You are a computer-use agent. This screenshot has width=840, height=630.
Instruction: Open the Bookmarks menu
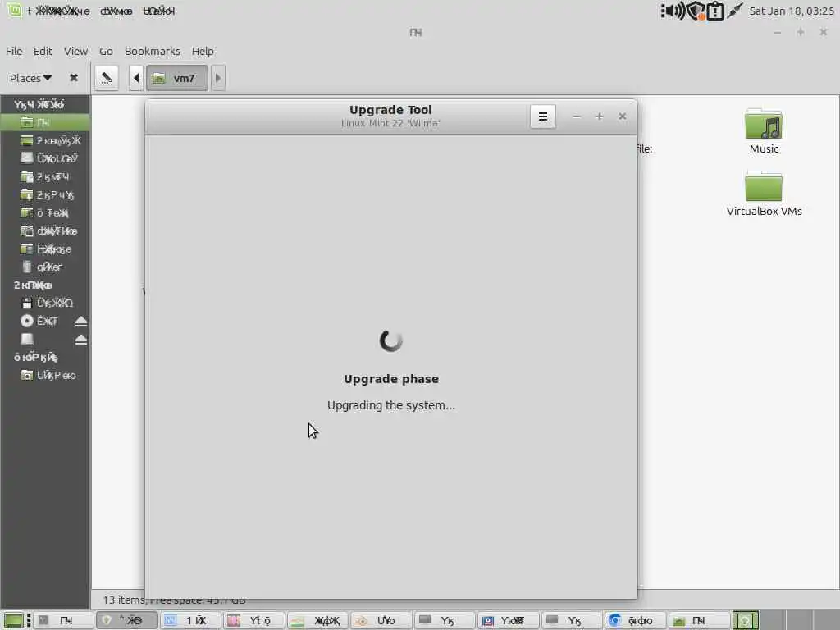(x=152, y=51)
